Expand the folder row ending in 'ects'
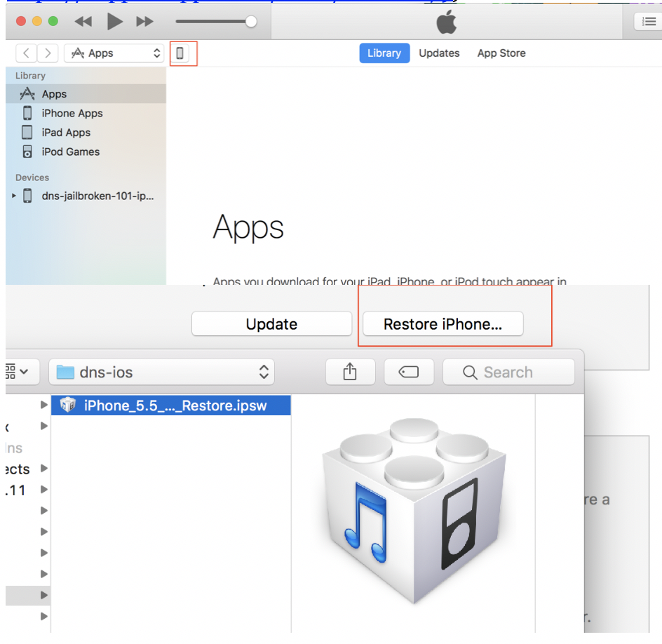 [x=44, y=469]
